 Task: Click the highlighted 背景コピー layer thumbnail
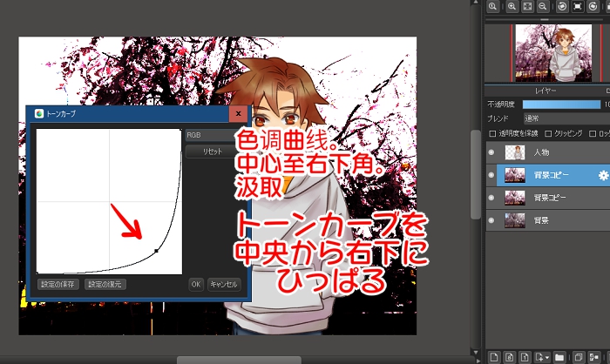[x=515, y=175]
